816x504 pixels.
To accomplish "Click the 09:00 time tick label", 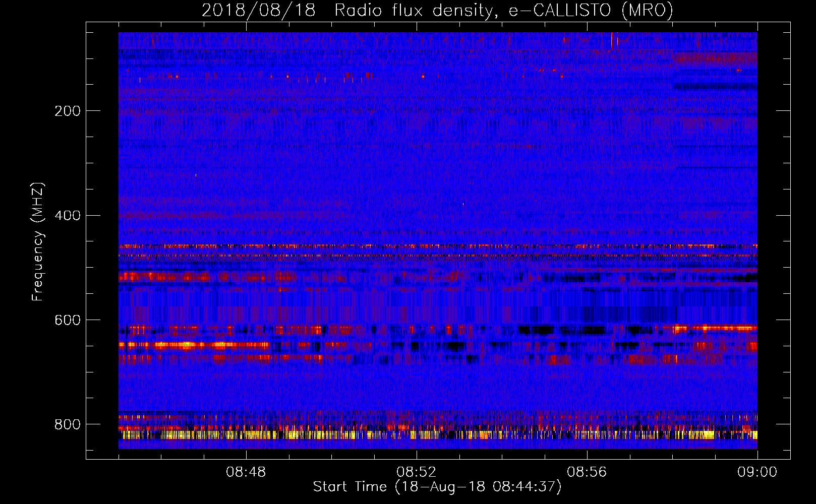I will [757, 472].
